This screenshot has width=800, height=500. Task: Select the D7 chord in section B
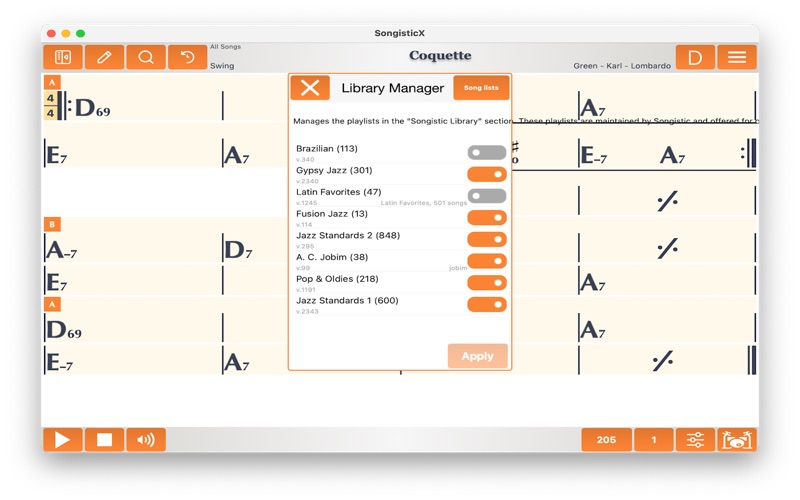[x=238, y=250]
